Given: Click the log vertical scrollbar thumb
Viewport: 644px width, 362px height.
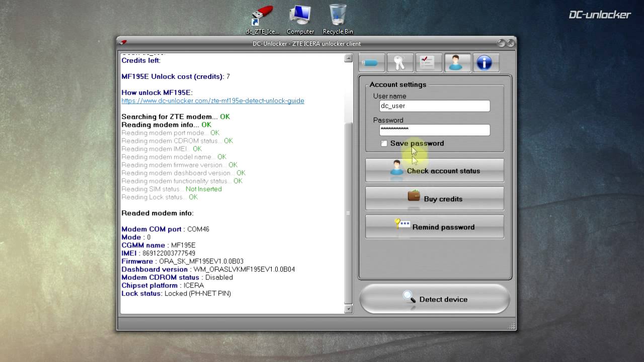Looking at the screenshot, I should coord(348,213).
